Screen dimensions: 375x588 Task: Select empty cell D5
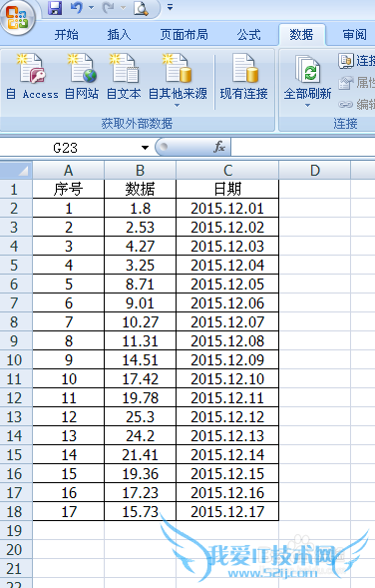coord(315,266)
